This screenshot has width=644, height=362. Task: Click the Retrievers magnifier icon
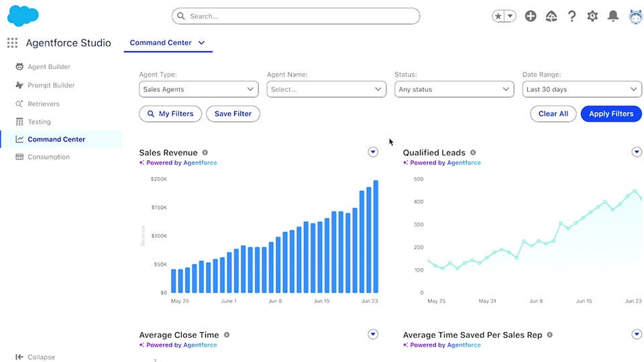pyautogui.click(x=19, y=104)
